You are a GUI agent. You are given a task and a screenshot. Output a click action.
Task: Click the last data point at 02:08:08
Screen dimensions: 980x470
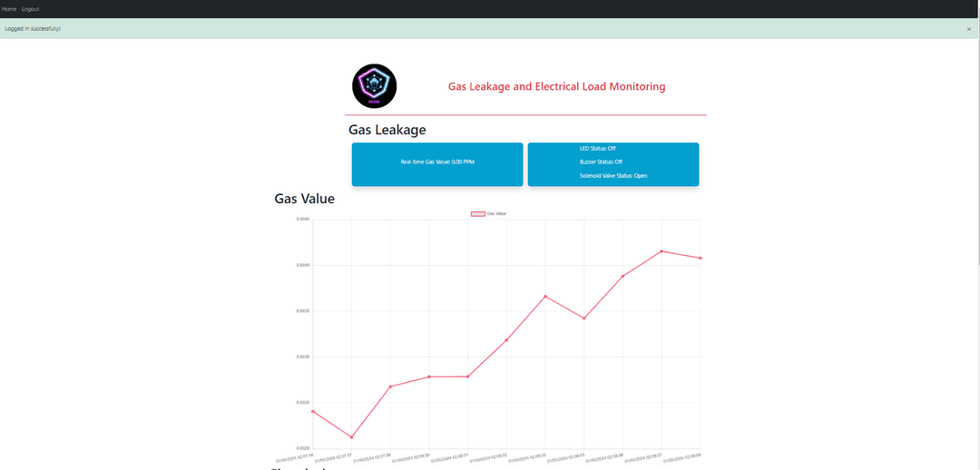[700, 258]
